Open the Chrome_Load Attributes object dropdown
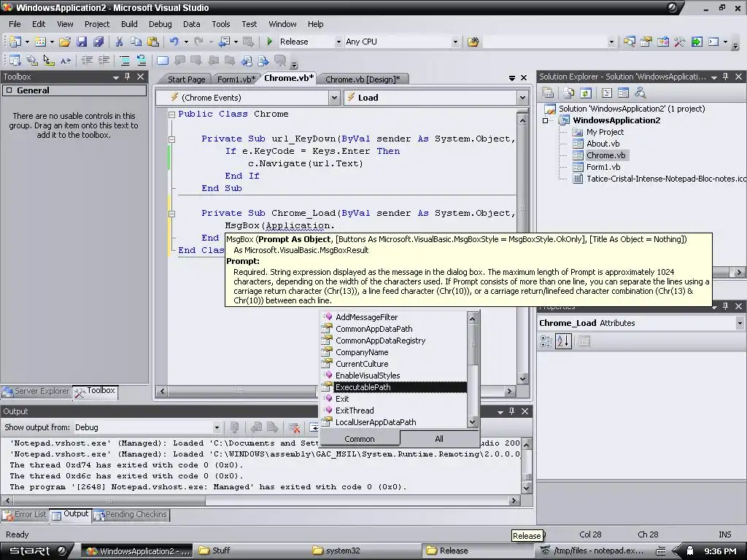The image size is (747, 560). 740,323
